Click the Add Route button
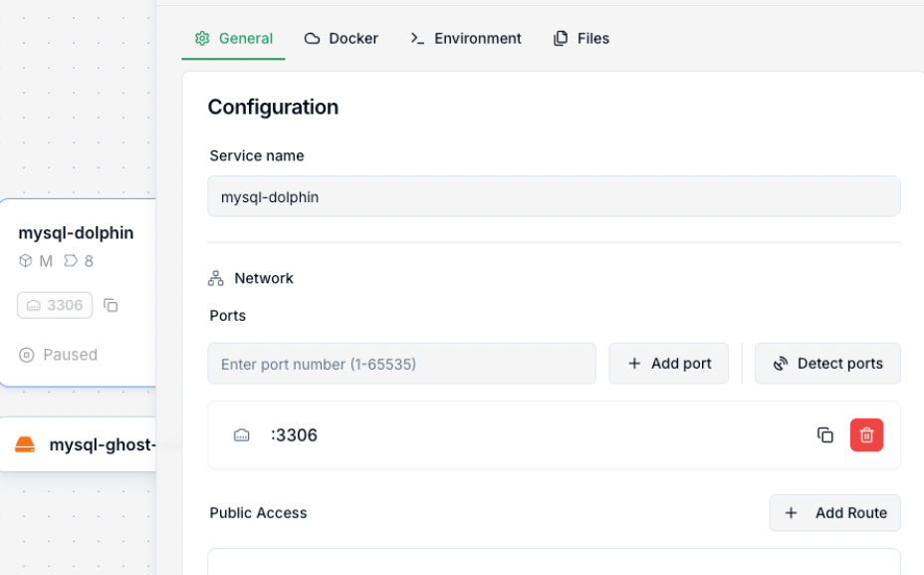The height and width of the screenshot is (575, 924). pyautogui.click(x=835, y=513)
